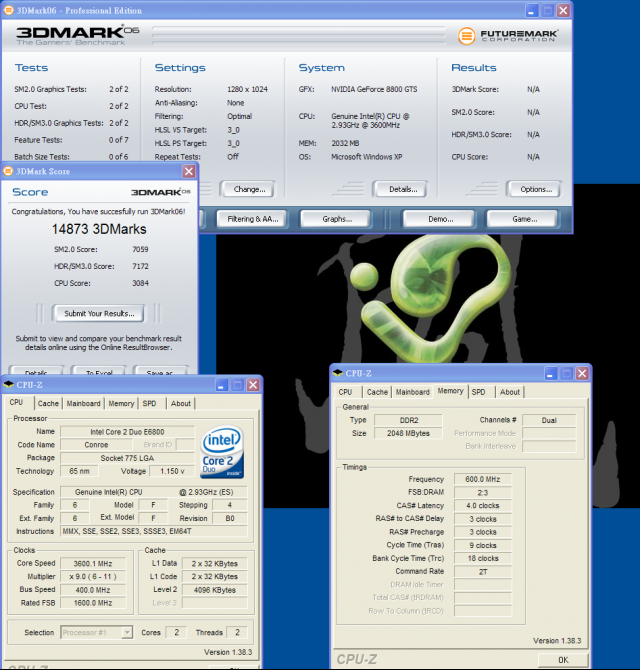This screenshot has width=640, height=670.
Task: Click the right CPU-Z Memory window title icon
Action: pos(338,373)
